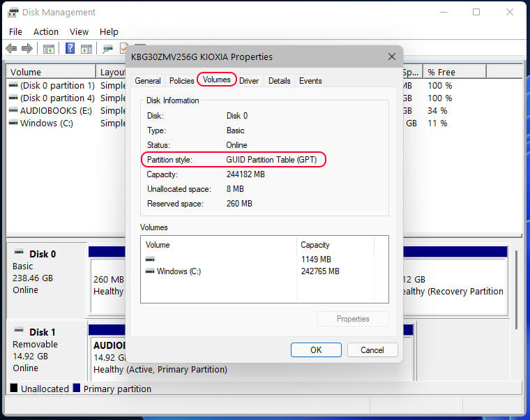
Task: Click the blue Primary partition legend swatch
Action: pos(77,387)
